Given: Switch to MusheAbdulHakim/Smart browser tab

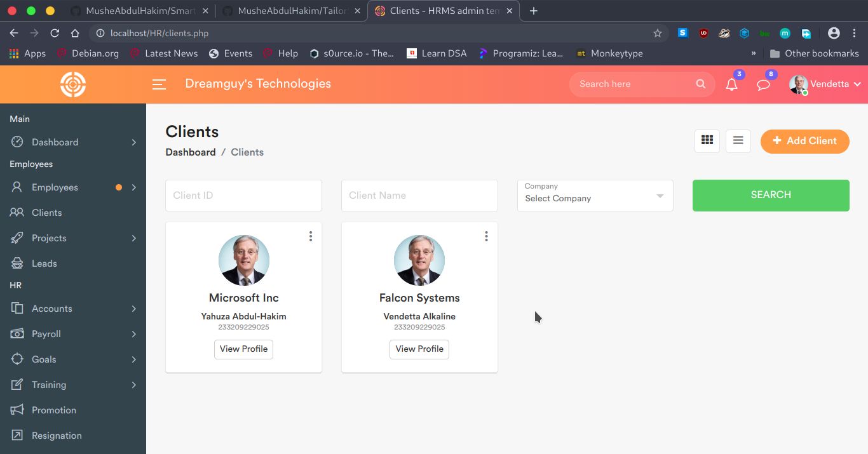Looking at the screenshot, I should click(x=140, y=11).
